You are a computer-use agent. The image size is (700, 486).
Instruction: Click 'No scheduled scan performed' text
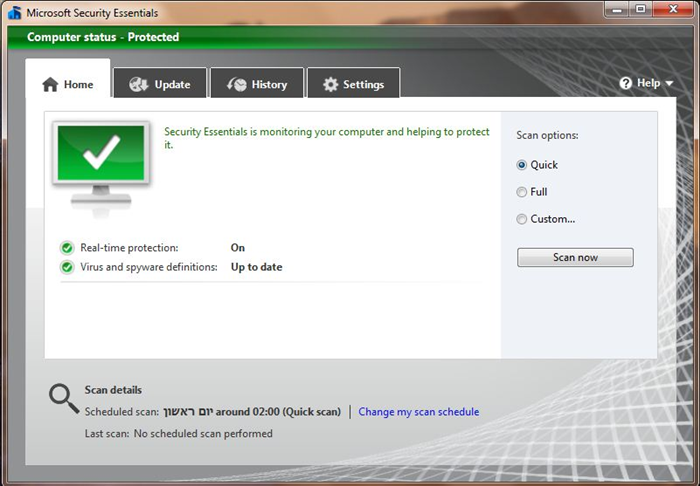pos(203,434)
